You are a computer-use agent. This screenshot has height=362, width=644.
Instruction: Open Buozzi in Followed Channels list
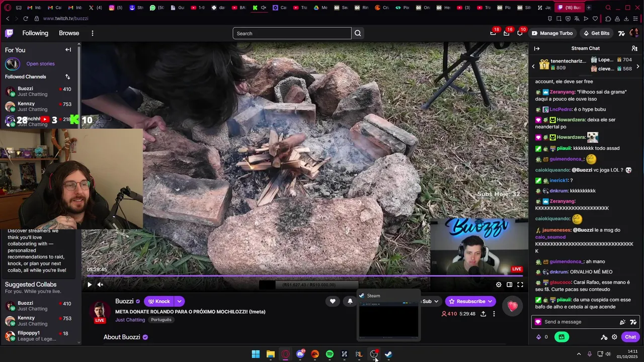click(x=39, y=91)
